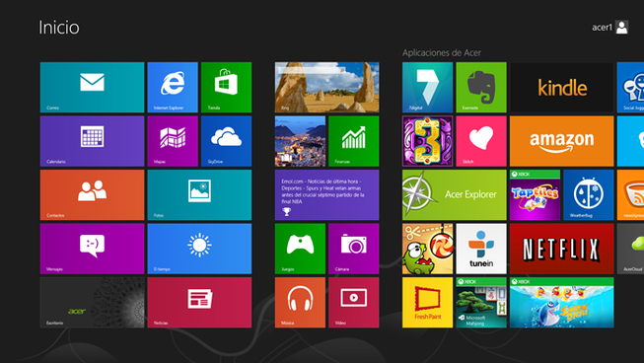Open the El tiempo weather tile
This screenshot has height=363, width=644.
click(199, 249)
